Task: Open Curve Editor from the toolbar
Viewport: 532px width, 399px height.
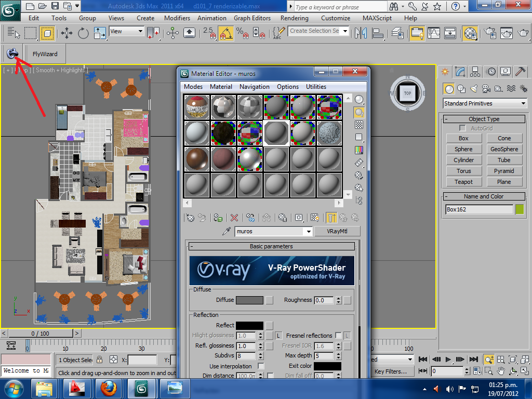Action: [x=434, y=33]
